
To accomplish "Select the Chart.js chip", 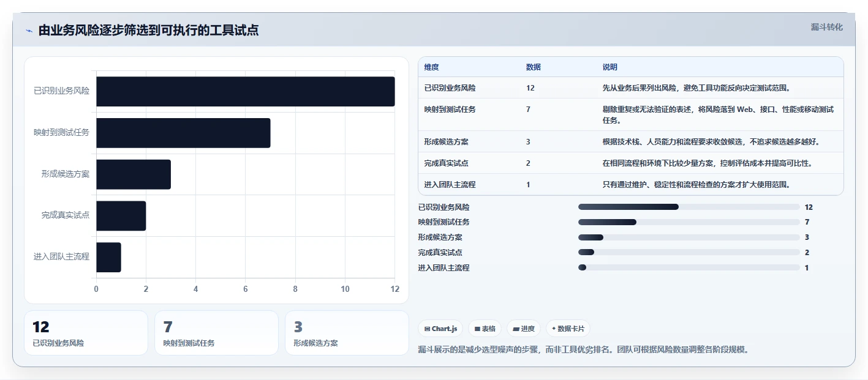I will tap(440, 329).
